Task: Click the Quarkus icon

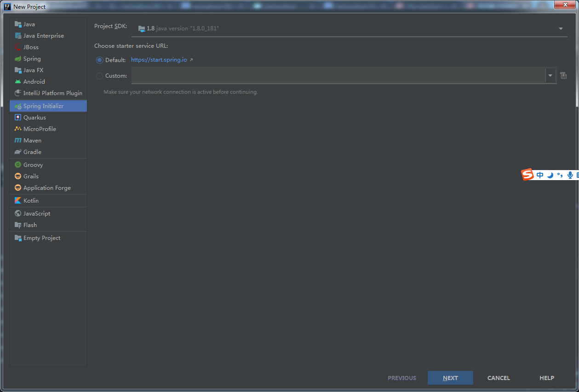Action: [18, 118]
